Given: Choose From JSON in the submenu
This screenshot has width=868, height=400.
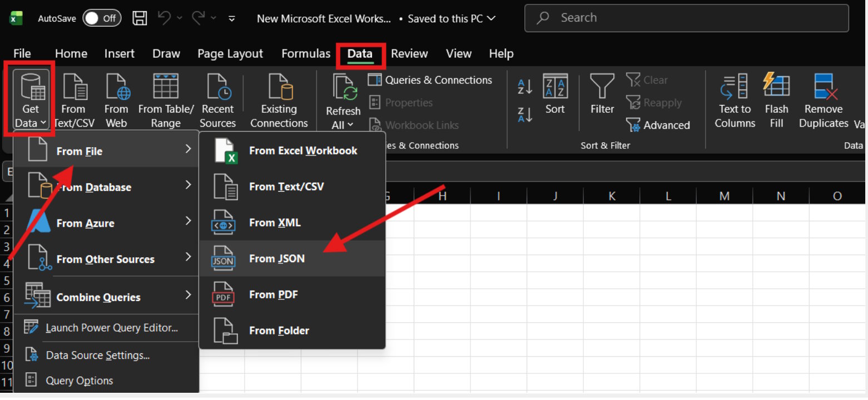Looking at the screenshot, I should point(292,258).
